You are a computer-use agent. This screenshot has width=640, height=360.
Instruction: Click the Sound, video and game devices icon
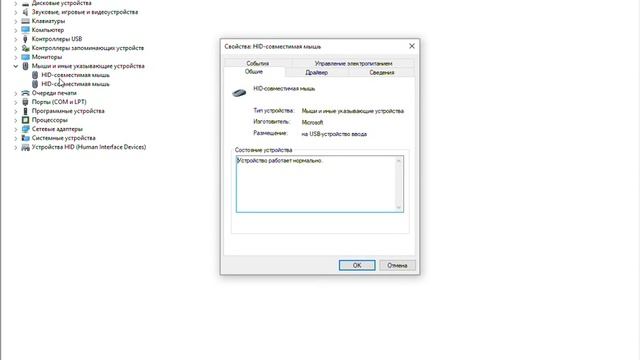[25, 12]
